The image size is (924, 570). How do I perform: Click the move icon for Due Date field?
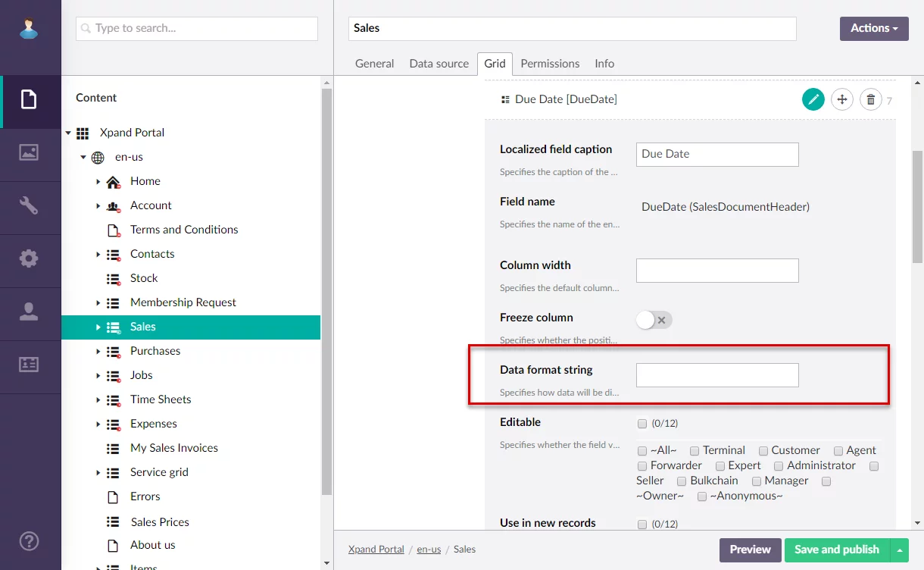click(x=842, y=99)
